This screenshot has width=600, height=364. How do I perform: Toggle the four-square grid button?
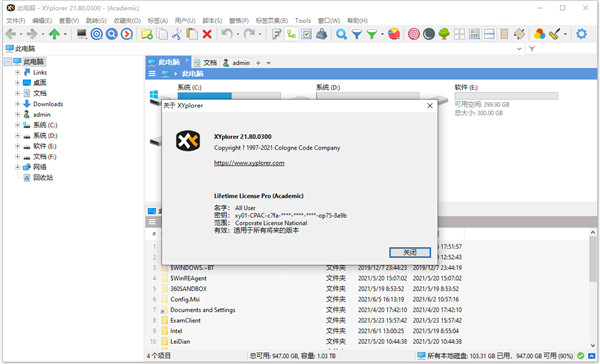click(459, 34)
